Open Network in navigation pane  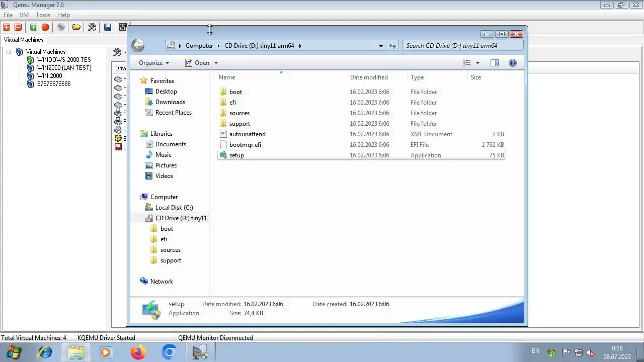[x=162, y=282]
